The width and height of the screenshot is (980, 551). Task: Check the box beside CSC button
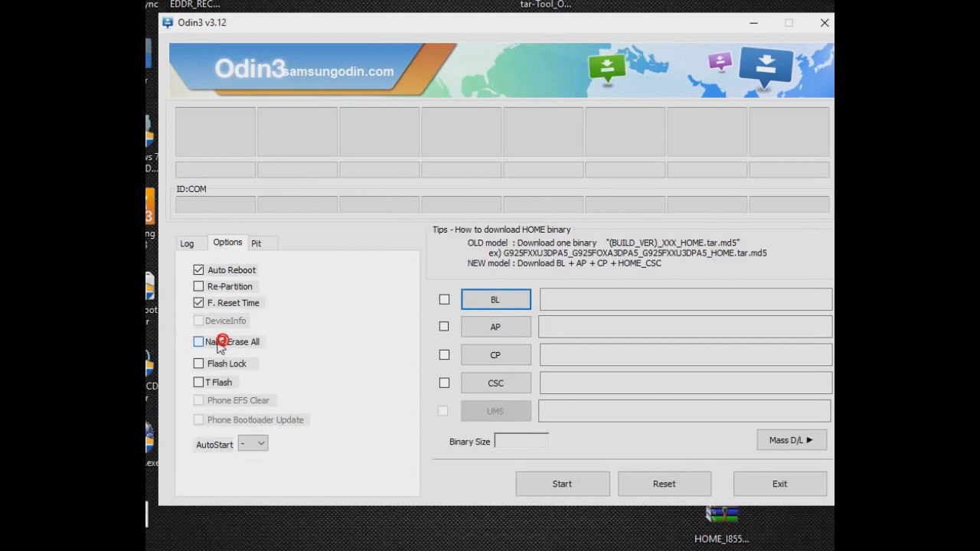pos(444,383)
